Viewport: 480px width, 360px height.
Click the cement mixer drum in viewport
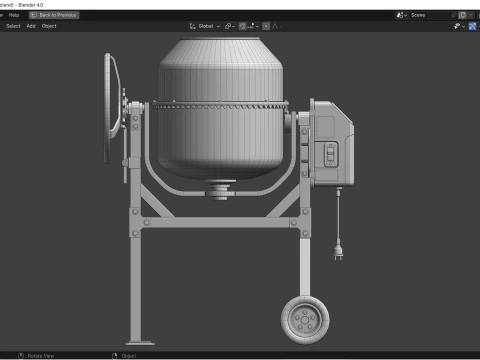pos(220,110)
